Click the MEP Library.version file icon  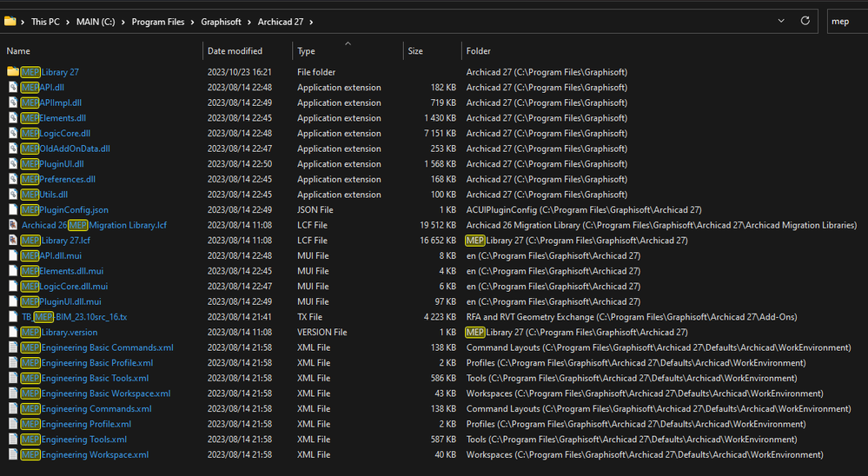pyautogui.click(x=13, y=333)
